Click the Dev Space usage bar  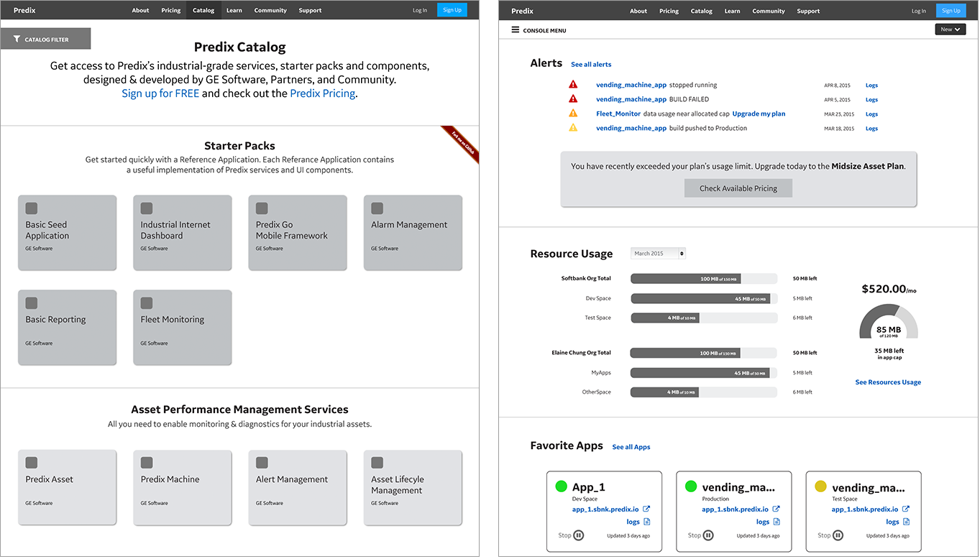pyautogui.click(x=704, y=298)
